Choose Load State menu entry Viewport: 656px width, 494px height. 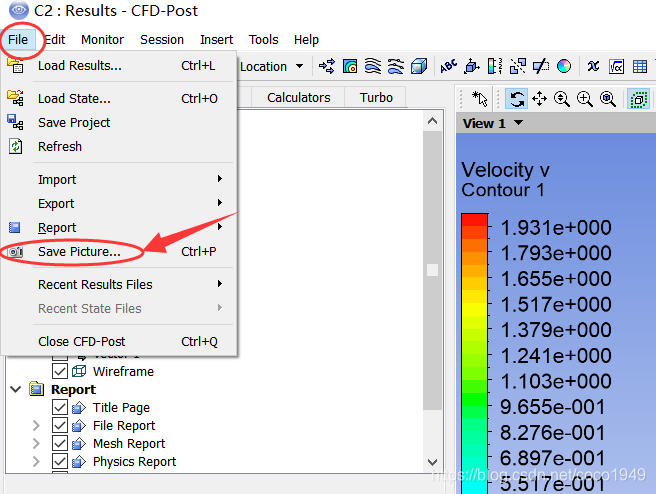[119, 98]
